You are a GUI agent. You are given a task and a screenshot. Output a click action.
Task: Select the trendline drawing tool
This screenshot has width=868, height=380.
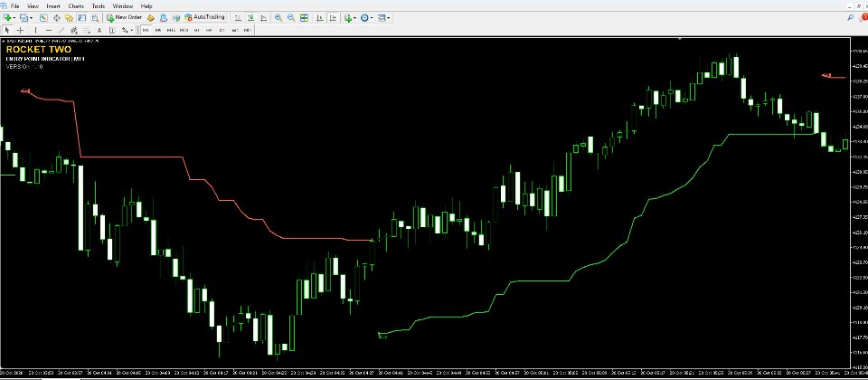[61, 30]
